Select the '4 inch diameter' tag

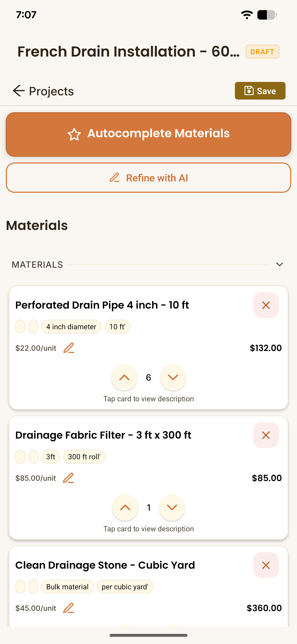coord(71,327)
